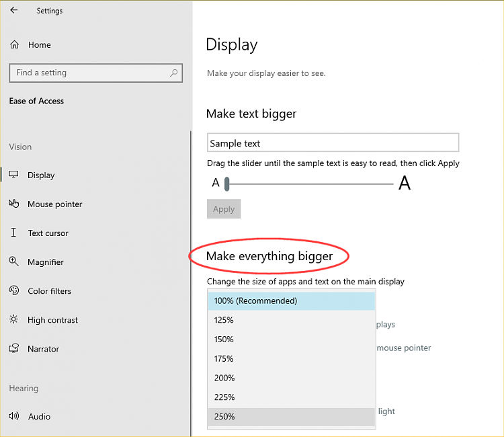
Task: Open Audio settings under Hearing
Action: (x=39, y=416)
